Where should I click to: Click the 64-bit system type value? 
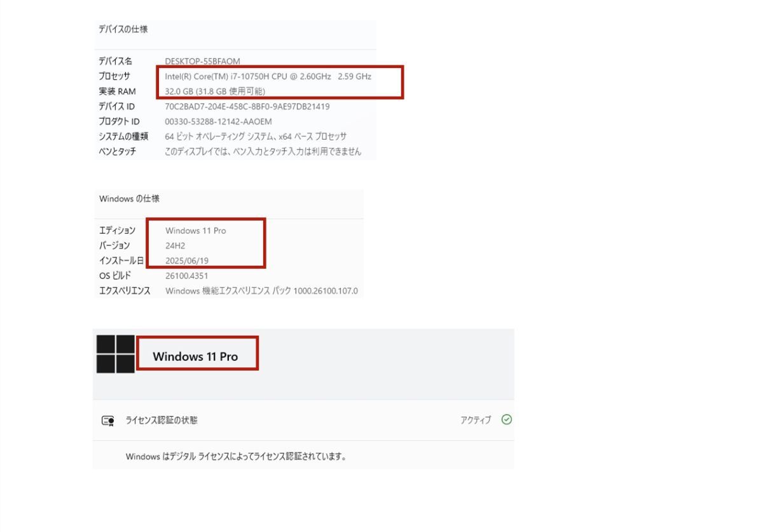[x=256, y=137]
